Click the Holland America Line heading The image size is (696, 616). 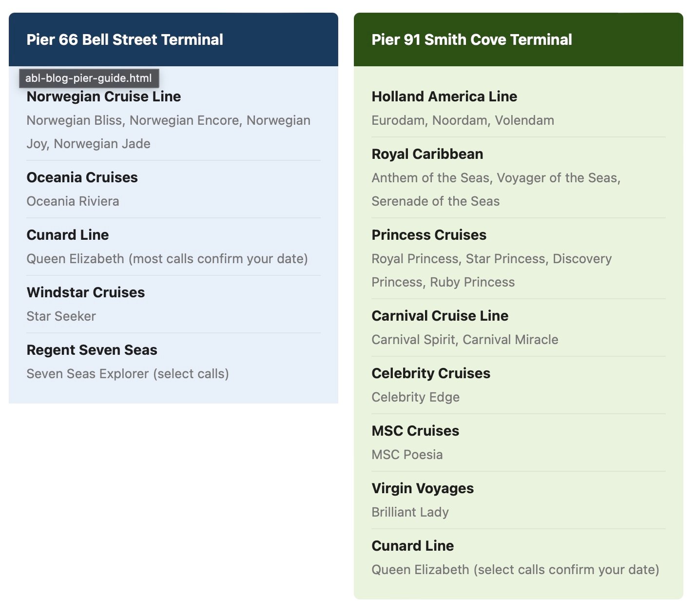pyautogui.click(x=445, y=96)
